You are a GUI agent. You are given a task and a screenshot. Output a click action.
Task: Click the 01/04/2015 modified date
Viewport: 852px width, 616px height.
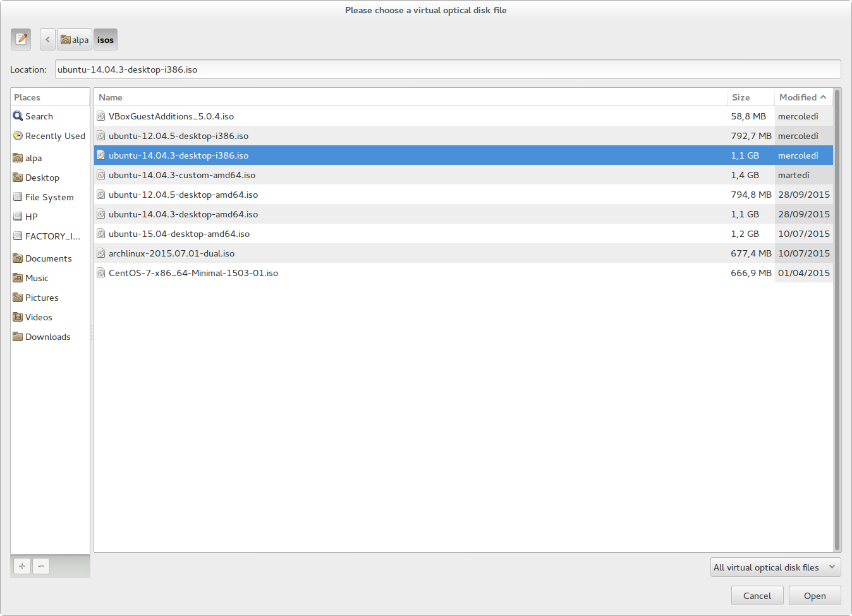[804, 273]
